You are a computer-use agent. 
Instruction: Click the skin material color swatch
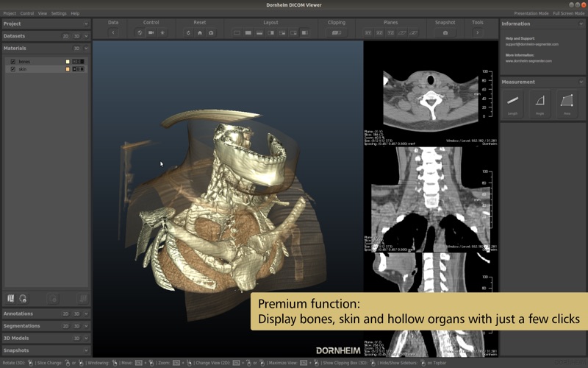click(x=68, y=69)
